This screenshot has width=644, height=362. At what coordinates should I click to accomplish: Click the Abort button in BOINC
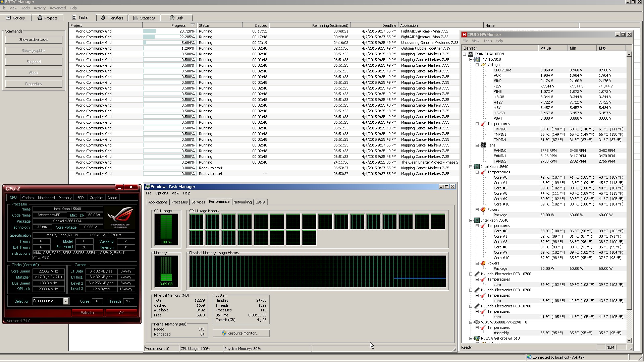[x=34, y=73]
